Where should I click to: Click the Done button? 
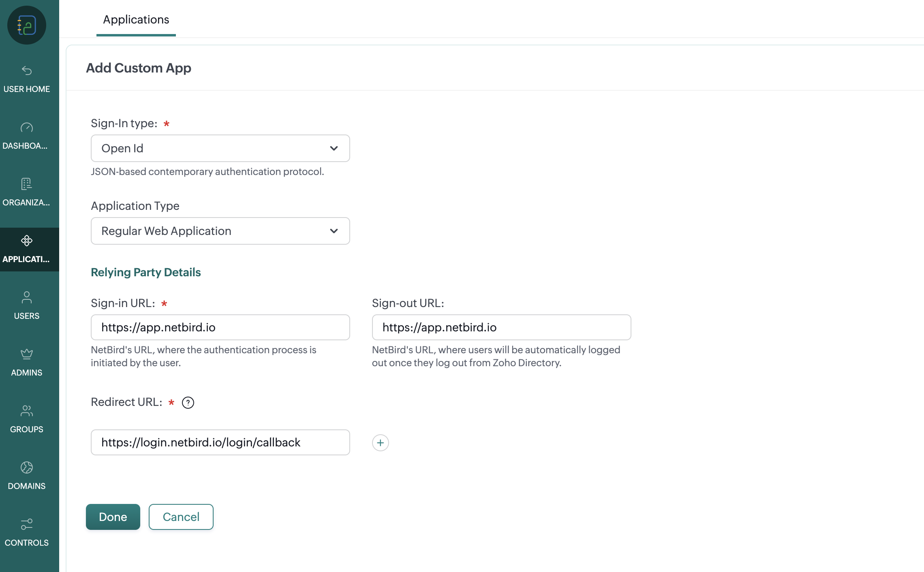113,517
